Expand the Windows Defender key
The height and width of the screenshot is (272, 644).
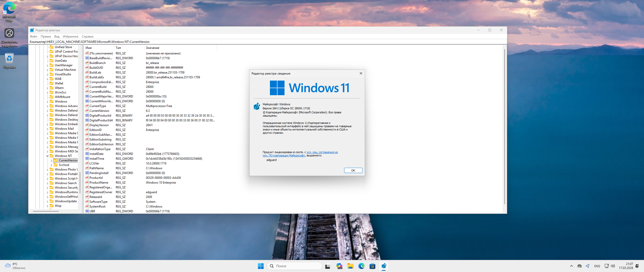pyautogui.click(x=47, y=111)
